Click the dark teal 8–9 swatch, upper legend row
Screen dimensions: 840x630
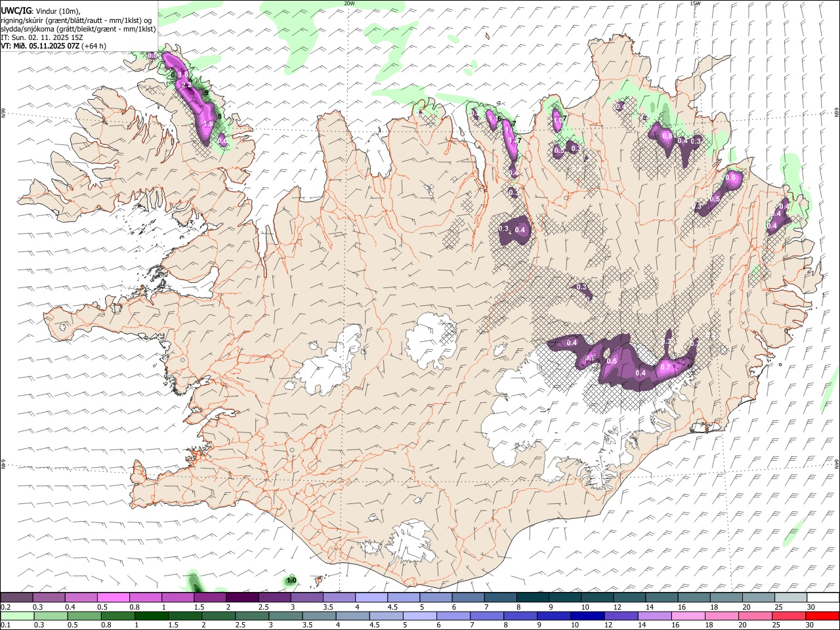point(532,597)
